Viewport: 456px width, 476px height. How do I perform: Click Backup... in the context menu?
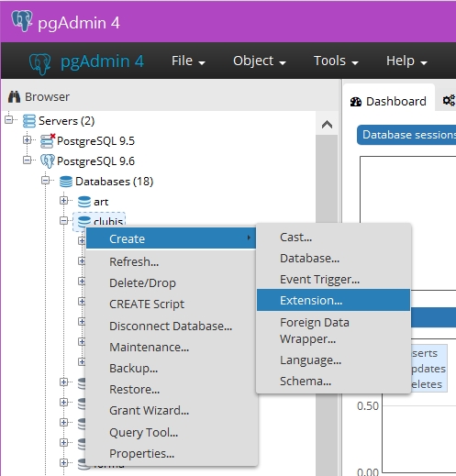point(133,369)
